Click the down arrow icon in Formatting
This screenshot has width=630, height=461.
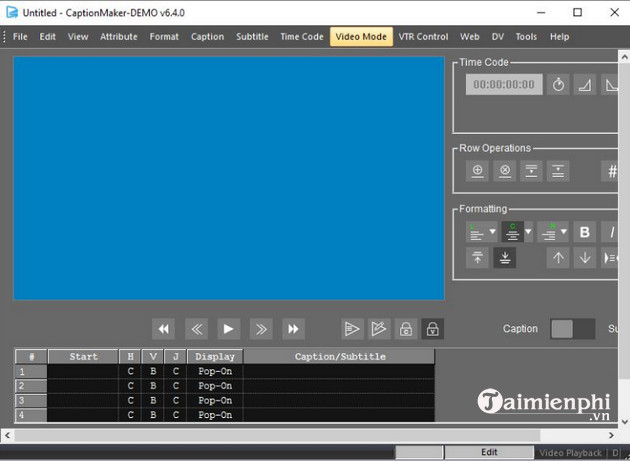click(x=585, y=258)
